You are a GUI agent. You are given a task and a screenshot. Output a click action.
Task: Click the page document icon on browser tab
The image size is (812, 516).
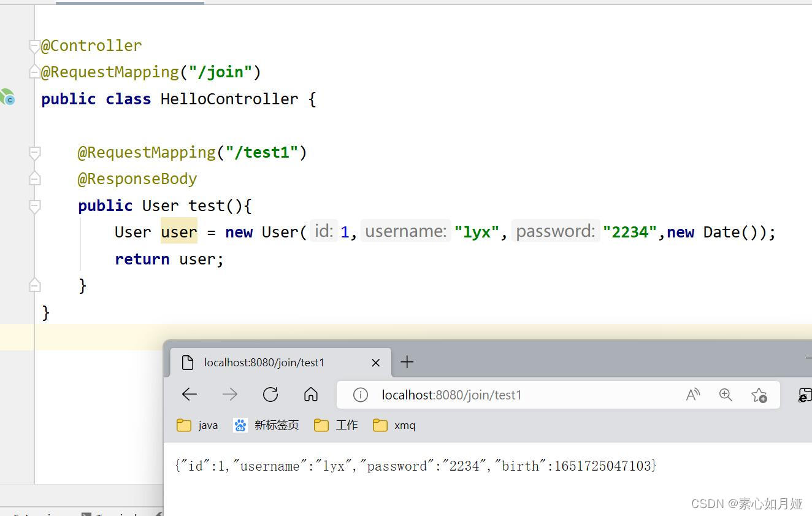[x=188, y=363]
